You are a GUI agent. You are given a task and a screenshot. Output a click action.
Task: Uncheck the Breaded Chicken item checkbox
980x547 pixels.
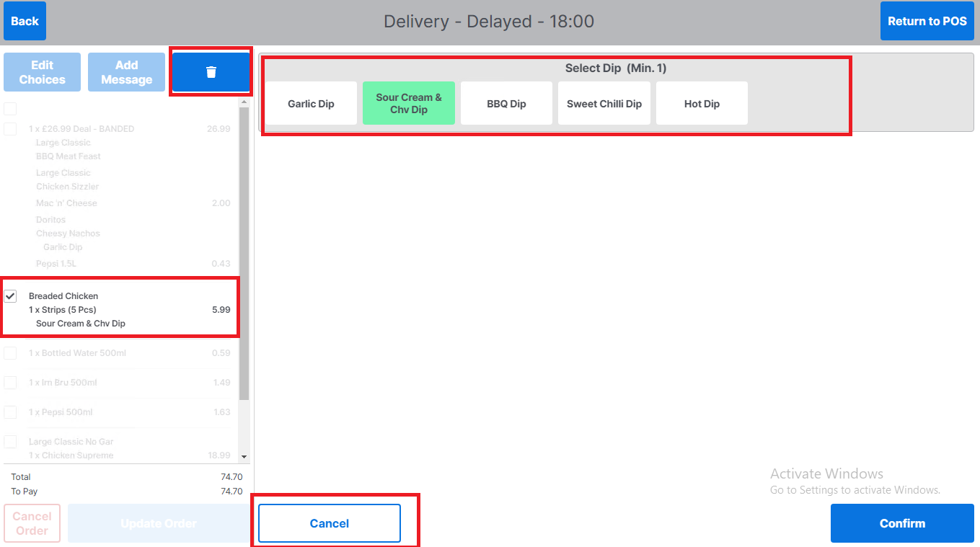[x=11, y=296]
